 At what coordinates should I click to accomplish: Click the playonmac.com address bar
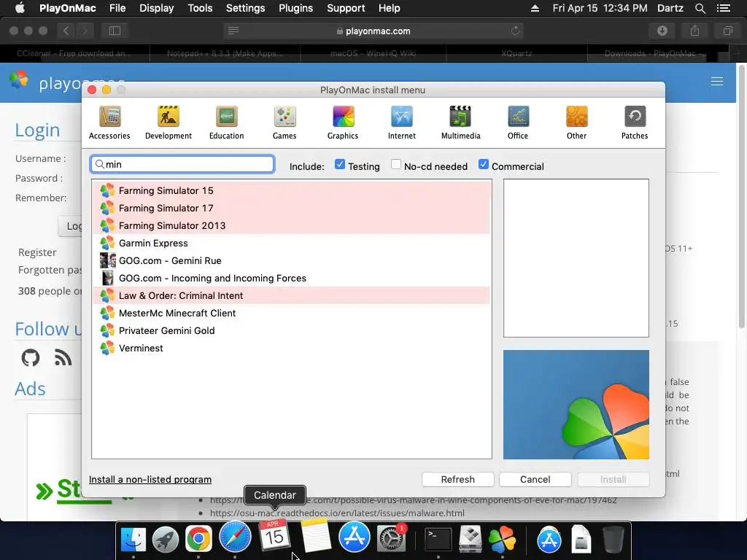(x=373, y=31)
